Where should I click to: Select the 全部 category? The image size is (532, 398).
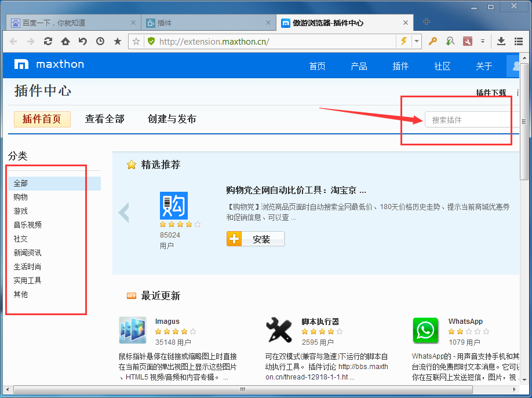[x=54, y=184]
